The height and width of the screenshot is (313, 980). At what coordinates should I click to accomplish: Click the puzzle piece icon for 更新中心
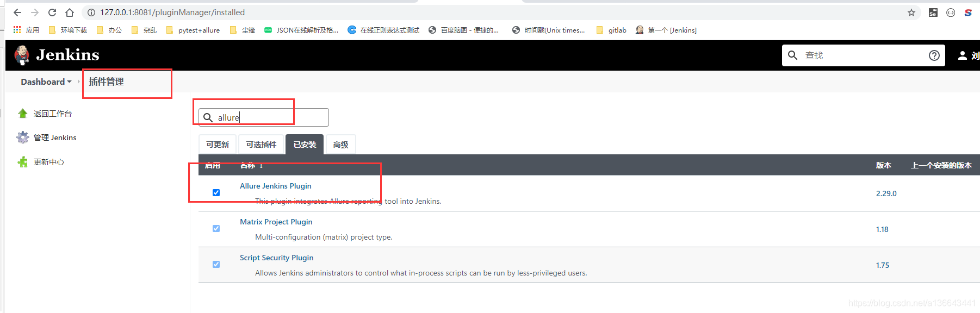[x=22, y=162]
